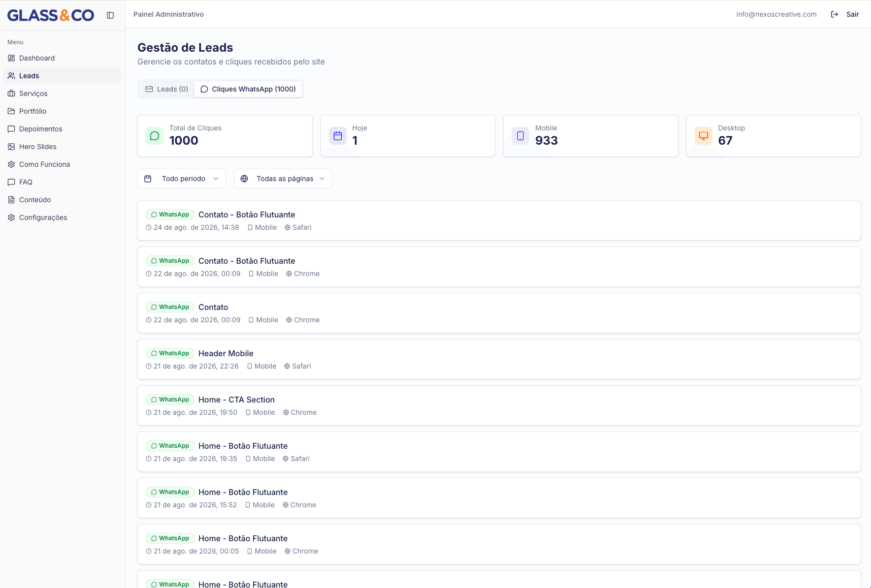This screenshot has width=871, height=588.
Task: Click the info@nexoscreative.com account email
Action: (x=776, y=14)
